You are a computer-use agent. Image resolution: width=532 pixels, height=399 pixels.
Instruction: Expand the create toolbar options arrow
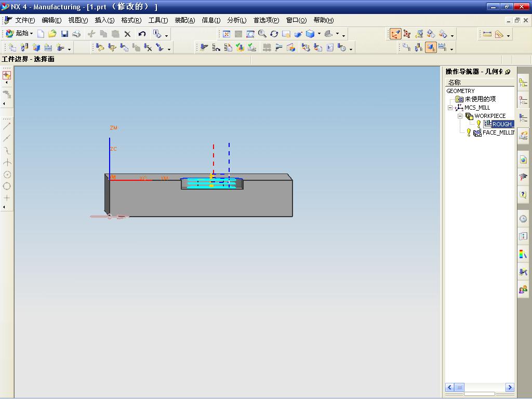(69, 49)
